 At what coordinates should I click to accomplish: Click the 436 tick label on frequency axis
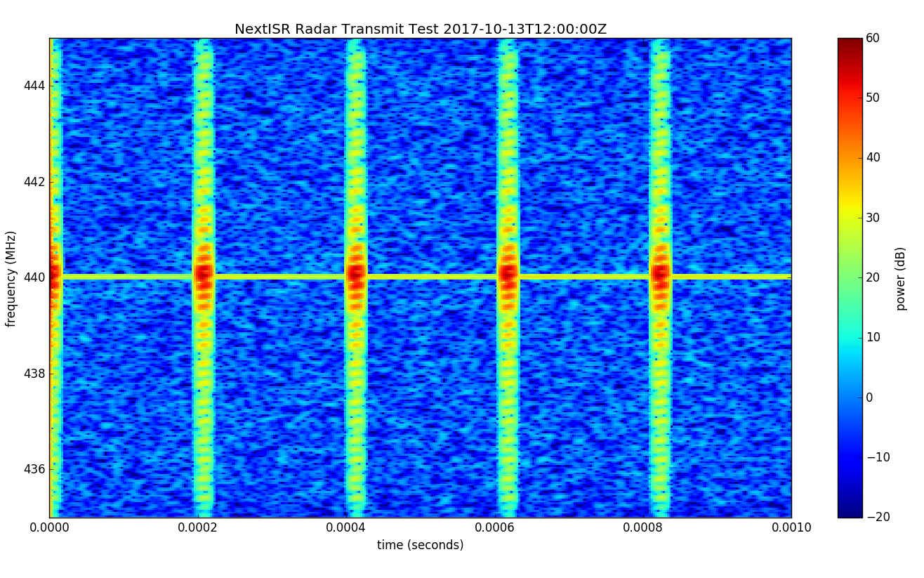click(34, 469)
